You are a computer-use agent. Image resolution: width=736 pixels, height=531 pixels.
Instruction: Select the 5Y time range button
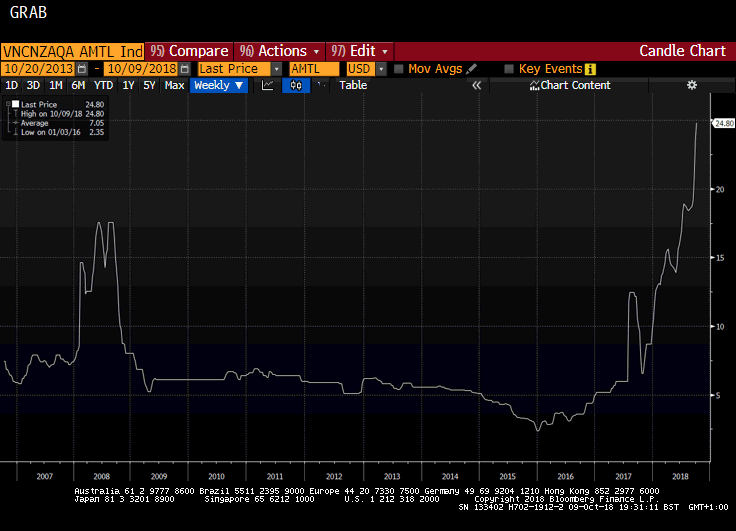149,86
